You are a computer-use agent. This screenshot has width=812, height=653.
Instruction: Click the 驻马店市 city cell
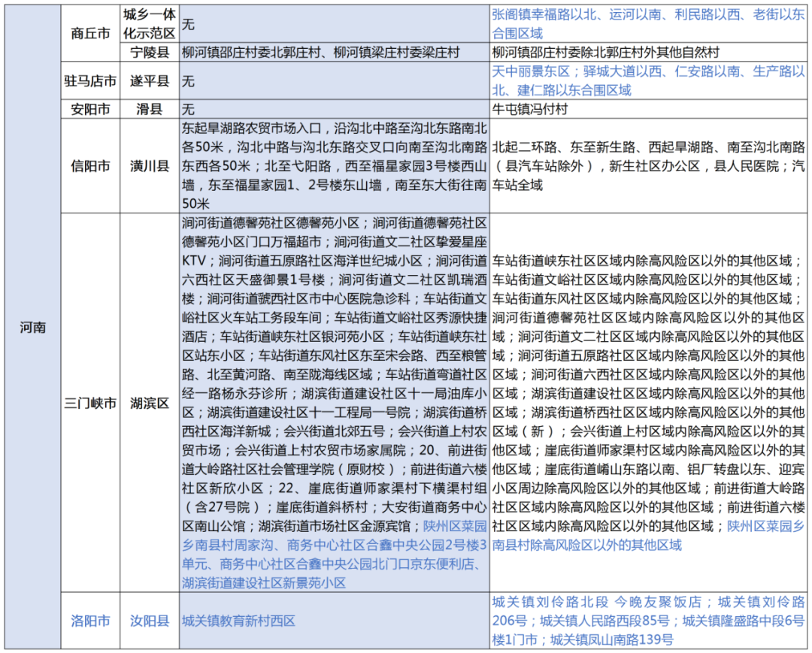pos(90,81)
